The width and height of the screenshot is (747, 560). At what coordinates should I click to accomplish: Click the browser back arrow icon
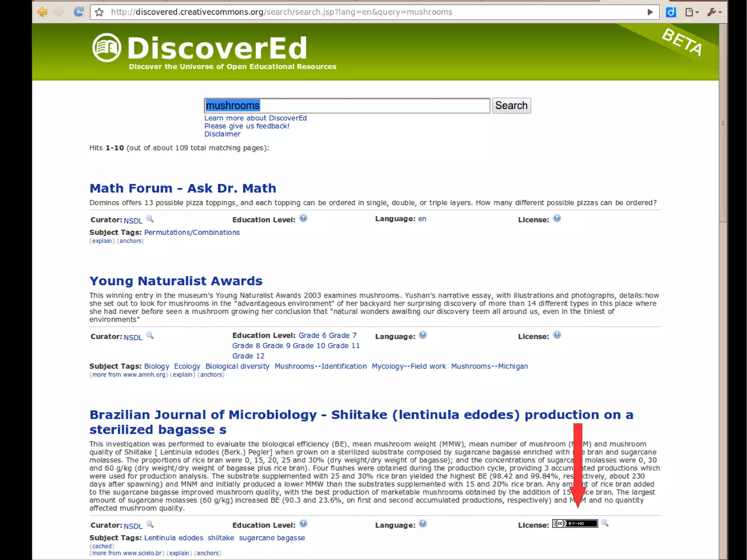click(42, 12)
